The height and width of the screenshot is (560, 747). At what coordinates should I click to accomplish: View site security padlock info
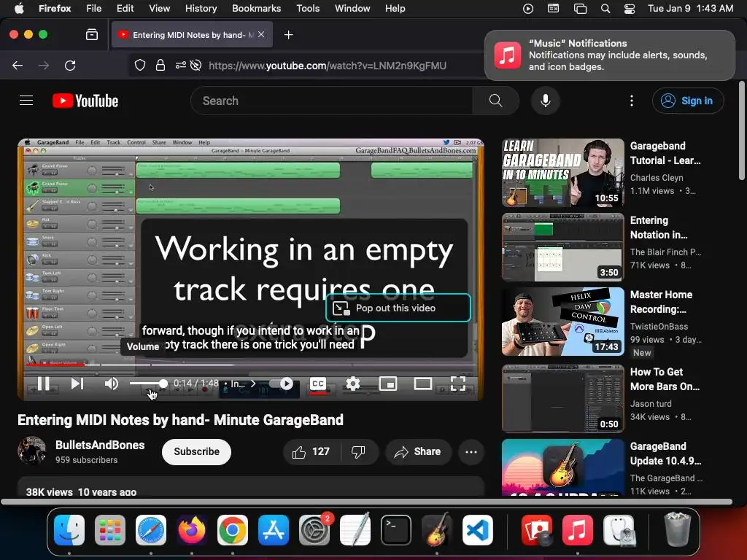click(x=160, y=65)
